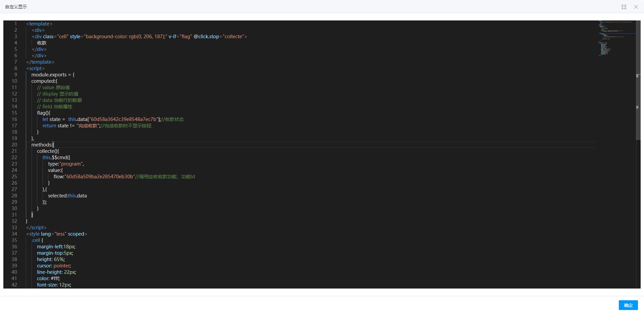Click the 自定义显示 dialog title

click(x=16, y=7)
